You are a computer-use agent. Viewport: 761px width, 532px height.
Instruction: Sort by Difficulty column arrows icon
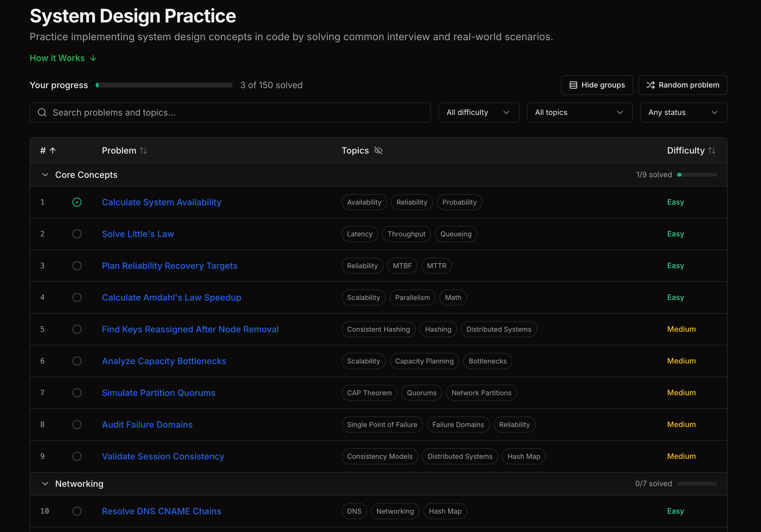tap(712, 150)
